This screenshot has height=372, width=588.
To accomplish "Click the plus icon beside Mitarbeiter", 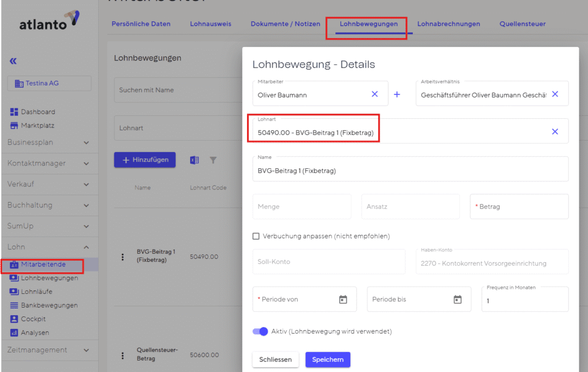I will click(x=397, y=94).
